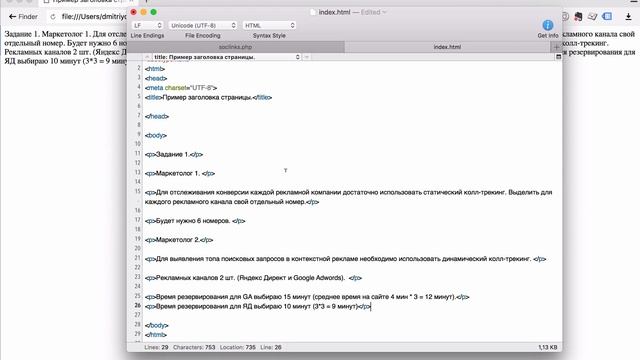The height and width of the screenshot is (360, 640).
Task: Add a new tab with the plus button
Action: pyautogui.click(x=556, y=47)
